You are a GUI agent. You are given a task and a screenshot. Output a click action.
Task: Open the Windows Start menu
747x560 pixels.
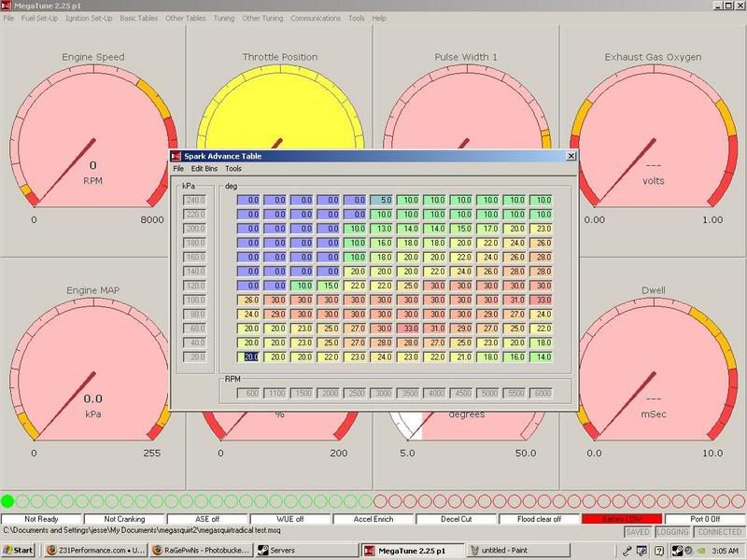point(20,551)
